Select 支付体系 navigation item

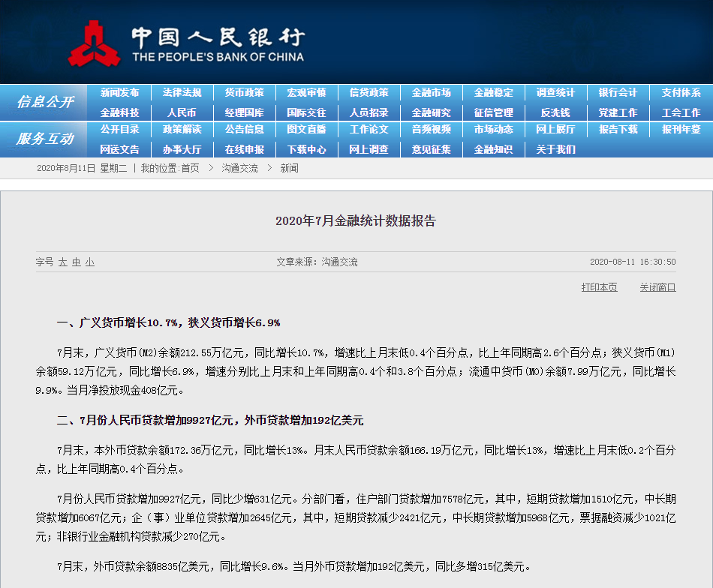[x=681, y=93]
